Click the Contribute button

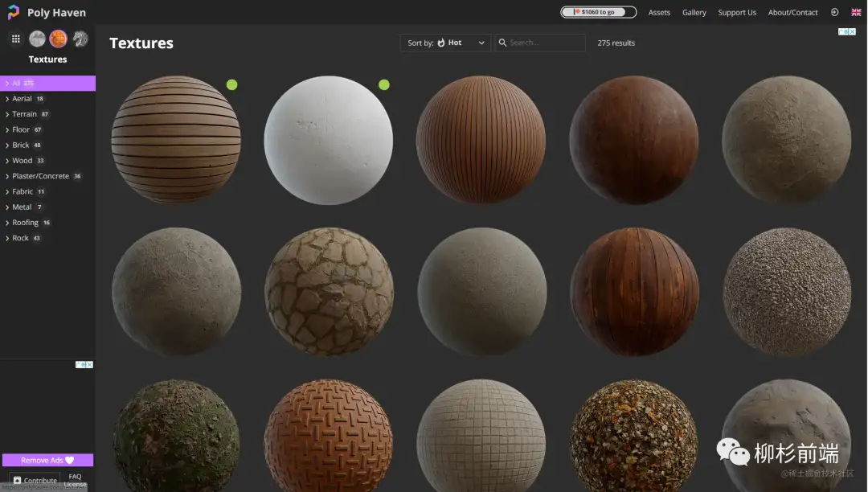[x=35, y=481]
